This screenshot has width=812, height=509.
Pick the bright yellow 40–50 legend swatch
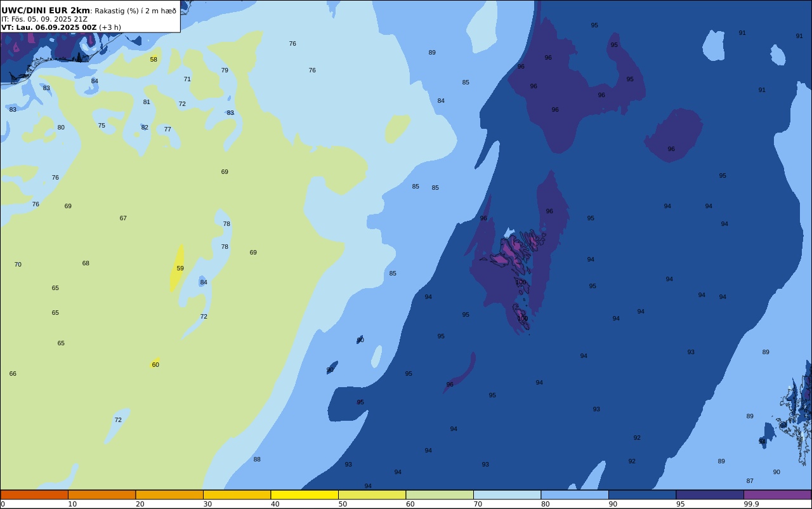tap(304, 494)
